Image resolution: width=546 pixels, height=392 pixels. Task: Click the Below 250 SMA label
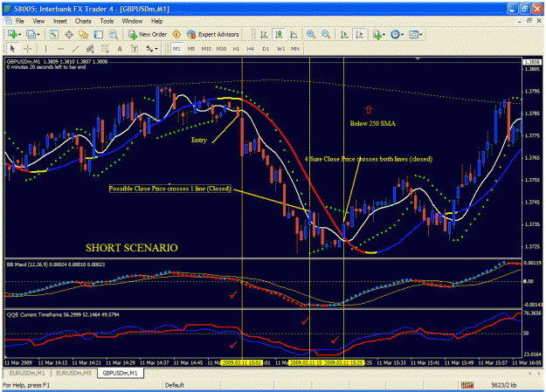pyautogui.click(x=372, y=123)
